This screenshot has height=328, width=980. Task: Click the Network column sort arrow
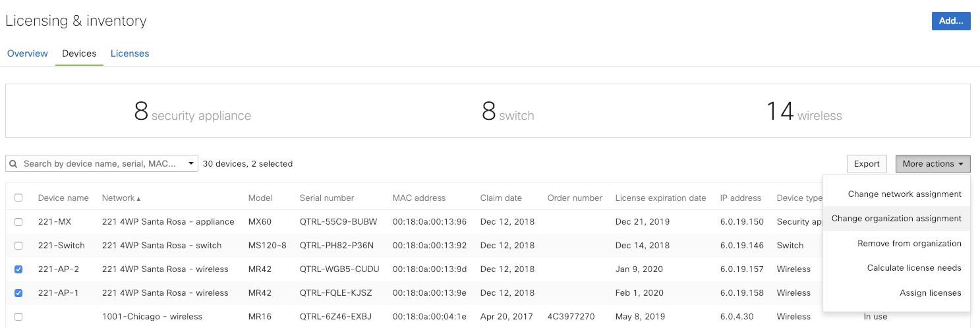coord(139,198)
